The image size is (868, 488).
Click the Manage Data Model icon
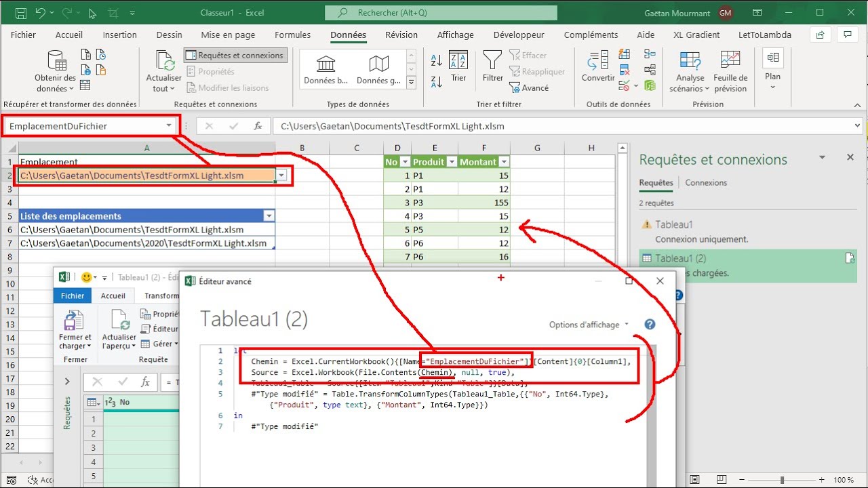650,85
